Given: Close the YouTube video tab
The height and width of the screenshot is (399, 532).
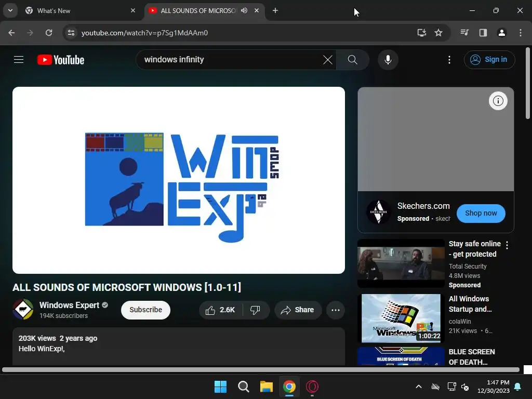Looking at the screenshot, I should pos(257,10).
